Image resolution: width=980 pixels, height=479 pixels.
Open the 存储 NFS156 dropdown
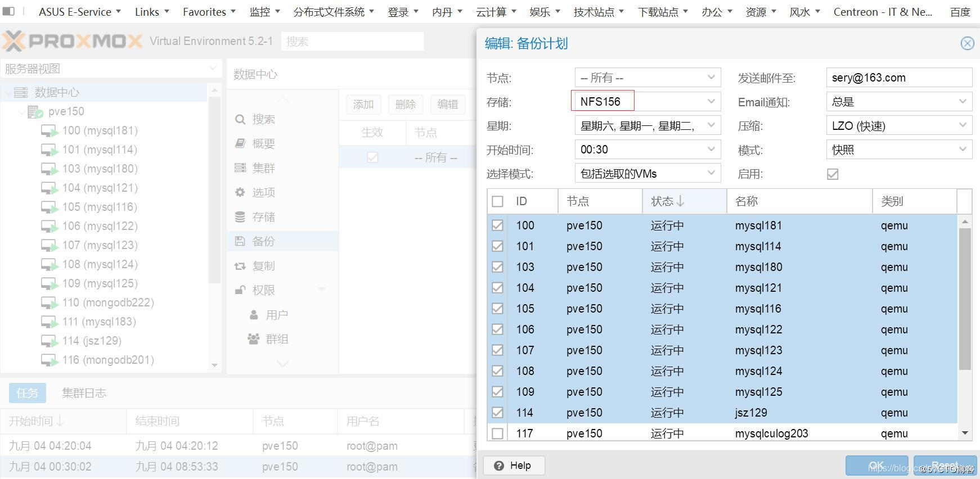[711, 102]
